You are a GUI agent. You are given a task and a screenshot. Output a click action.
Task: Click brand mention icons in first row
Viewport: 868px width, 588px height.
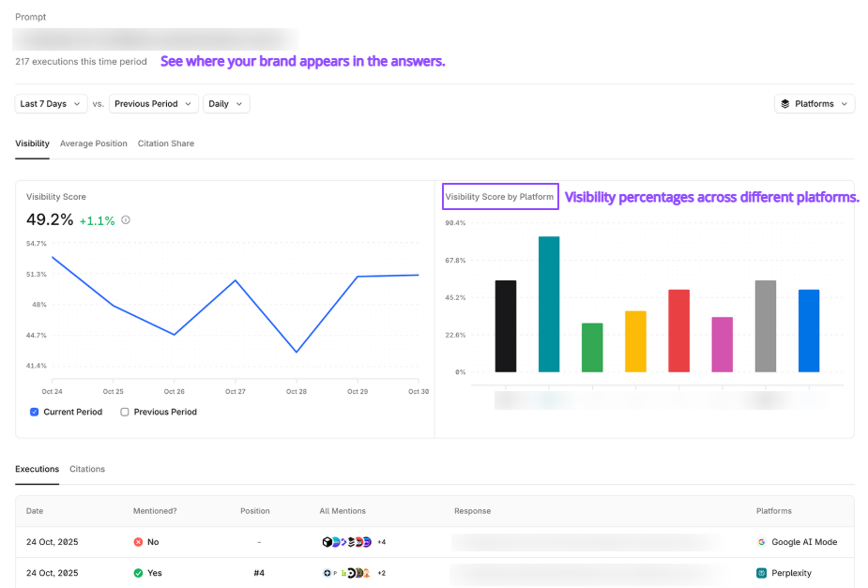(346, 542)
